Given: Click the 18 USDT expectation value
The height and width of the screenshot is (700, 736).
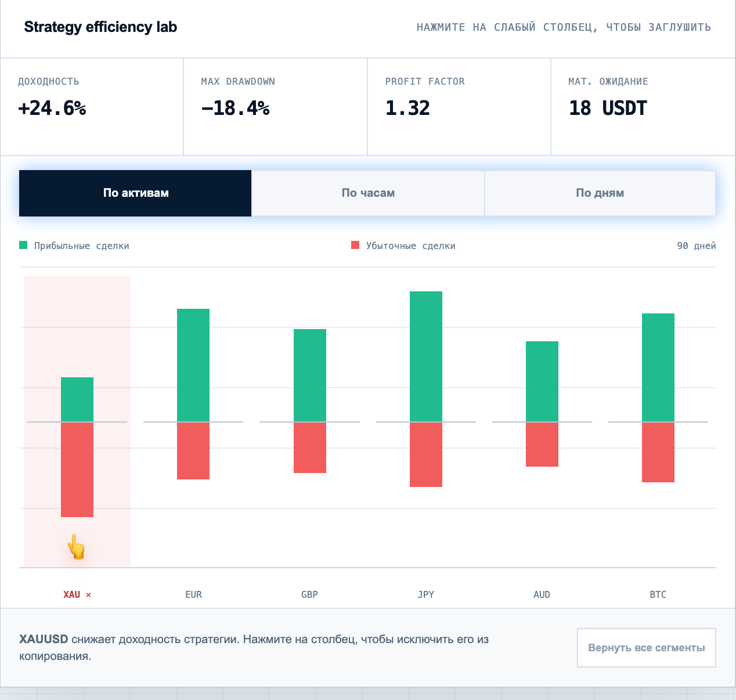Looking at the screenshot, I should pyautogui.click(x=608, y=108).
